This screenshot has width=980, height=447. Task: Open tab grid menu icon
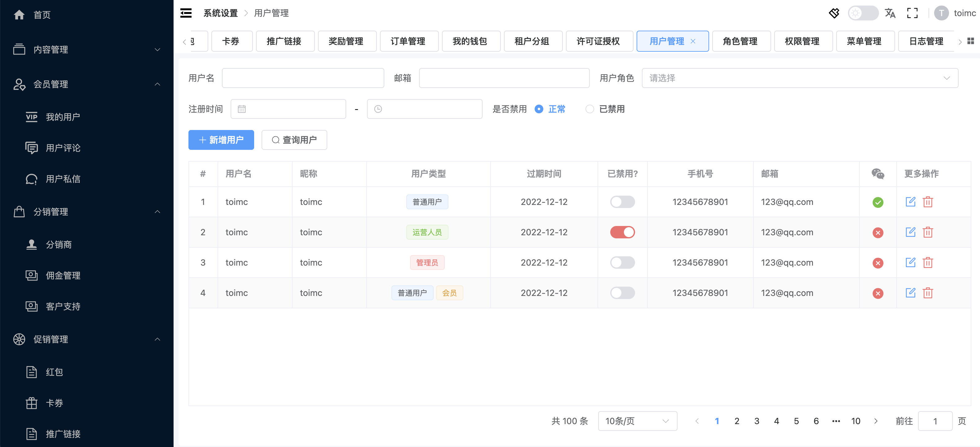[x=970, y=41]
